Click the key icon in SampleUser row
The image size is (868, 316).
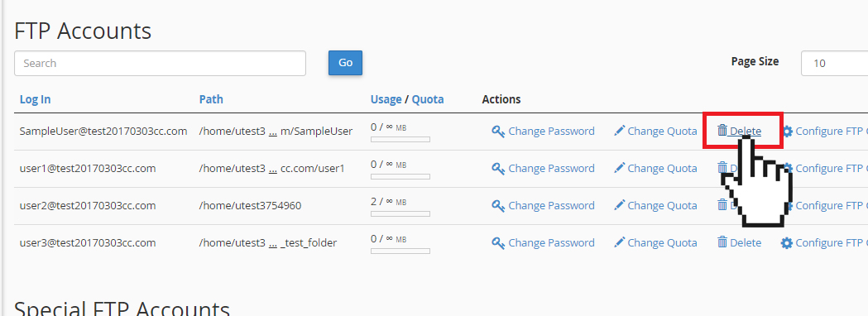[x=498, y=132]
